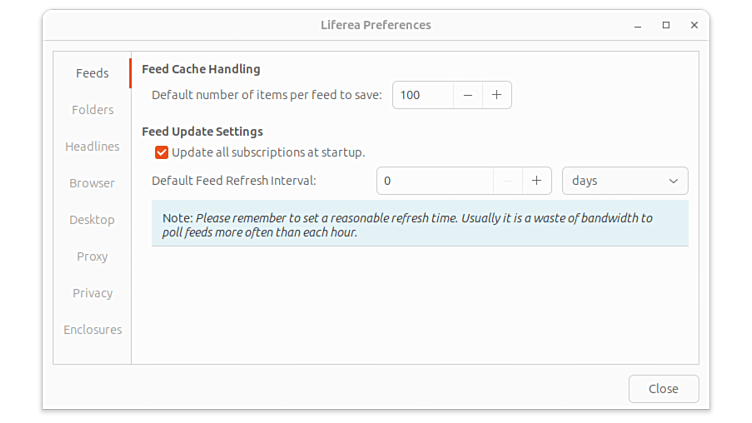Click the refresh interval plus button
The width and height of the screenshot is (752, 423).
537,181
